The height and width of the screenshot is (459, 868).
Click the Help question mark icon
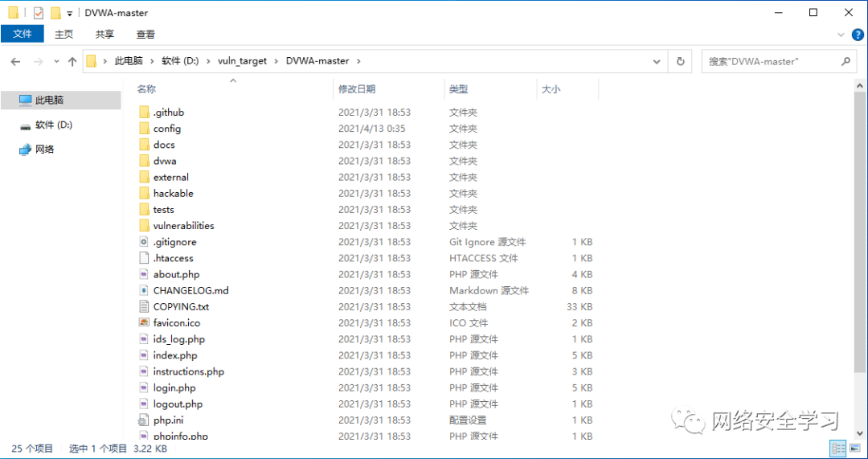(x=858, y=35)
